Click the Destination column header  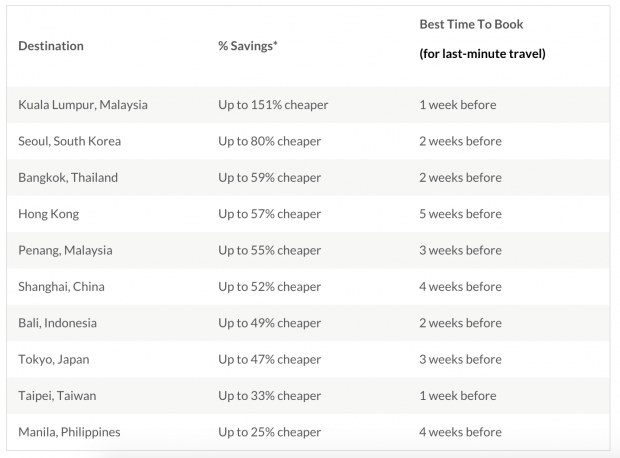(51, 46)
